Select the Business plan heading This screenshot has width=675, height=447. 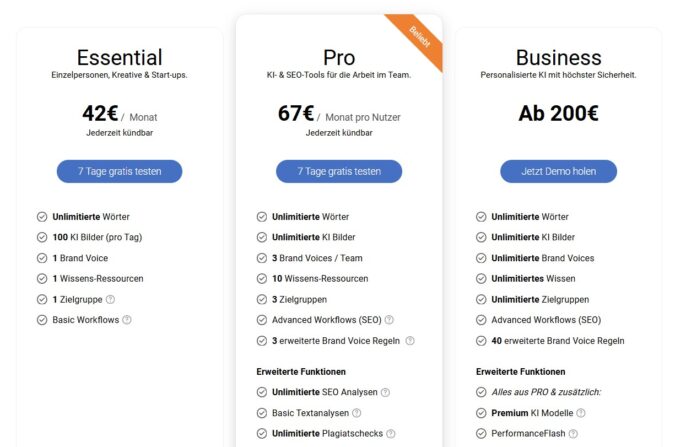point(558,57)
